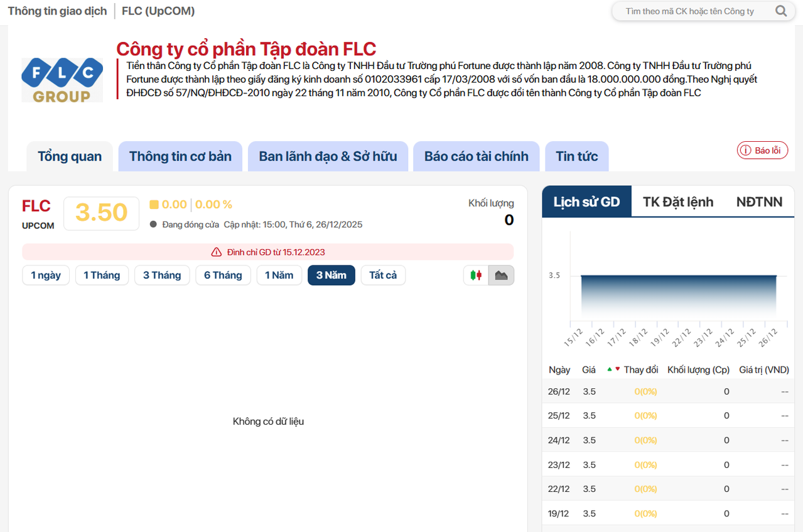Open the Ban lãnh đạo & Sở hữu tab
This screenshot has width=803, height=532.
pyautogui.click(x=328, y=156)
